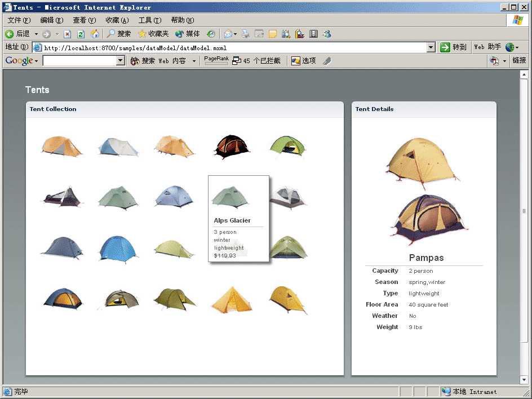The width and height of the screenshot is (532, 399).
Task: Click the Pampas tent name text
Action: coord(426,258)
